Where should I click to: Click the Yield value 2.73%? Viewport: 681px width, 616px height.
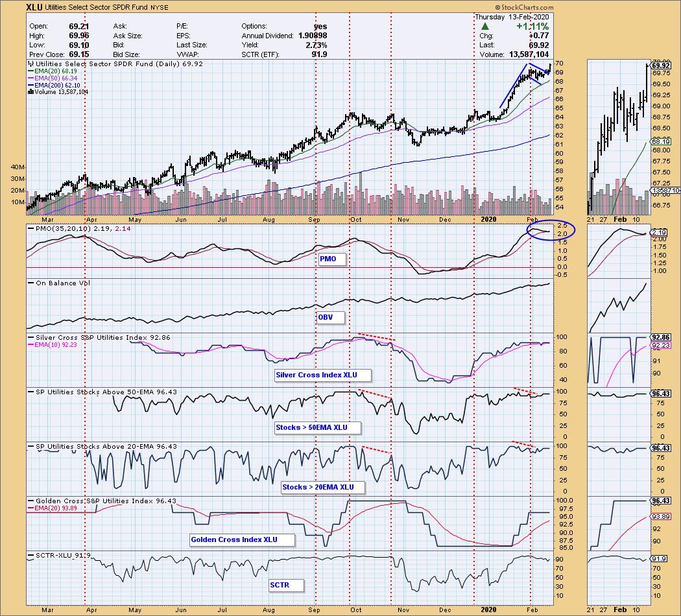tap(317, 45)
